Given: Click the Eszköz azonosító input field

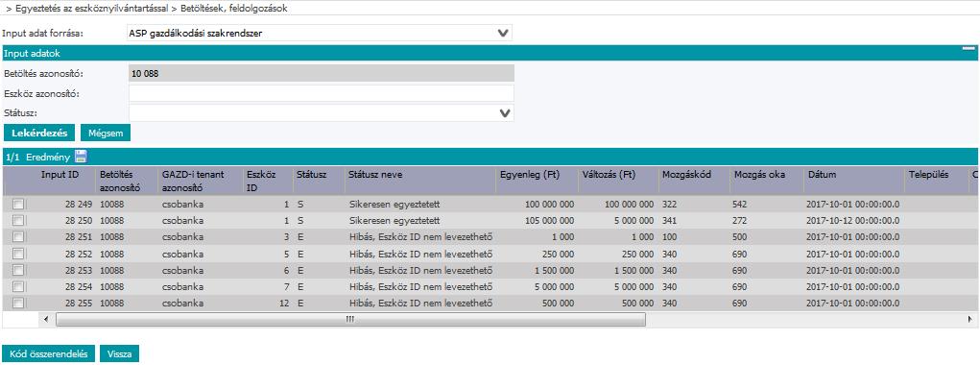Looking at the screenshot, I should [322, 93].
